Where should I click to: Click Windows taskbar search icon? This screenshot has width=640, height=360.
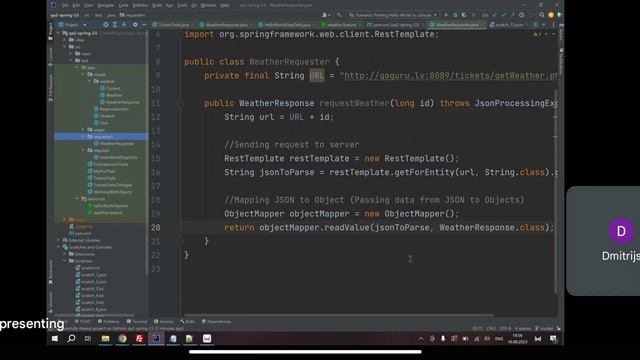click(71, 338)
